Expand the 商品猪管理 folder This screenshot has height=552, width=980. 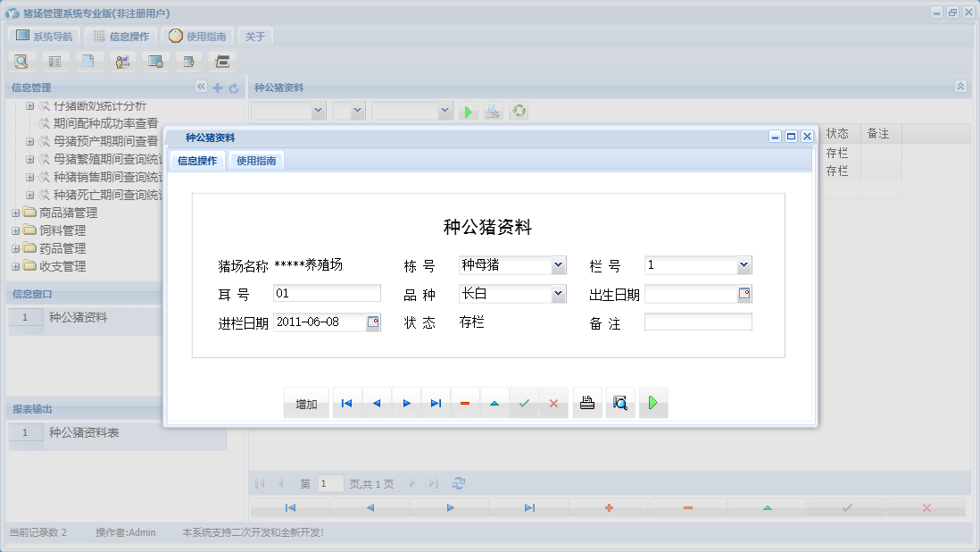click(x=17, y=213)
